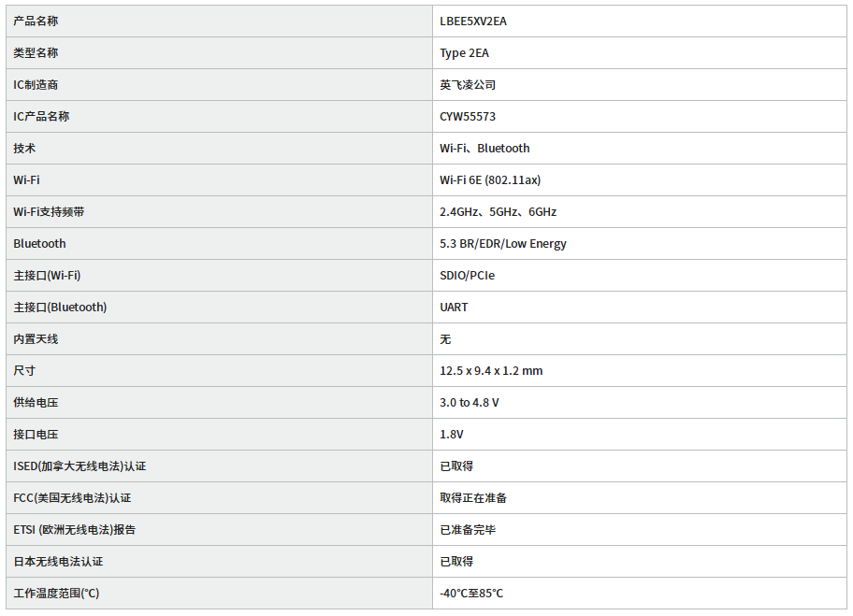Select the SDIO/PCIe interface value
This screenshot has width=853, height=616.
(x=468, y=276)
